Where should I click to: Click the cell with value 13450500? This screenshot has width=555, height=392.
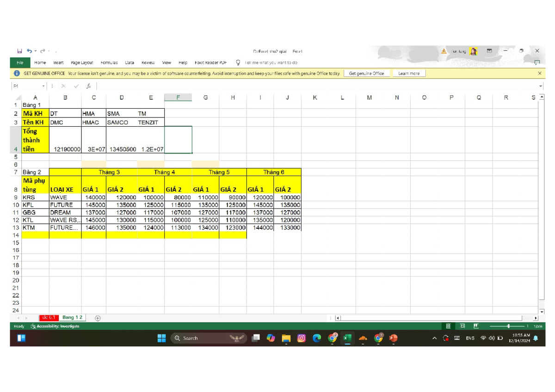point(122,140)
